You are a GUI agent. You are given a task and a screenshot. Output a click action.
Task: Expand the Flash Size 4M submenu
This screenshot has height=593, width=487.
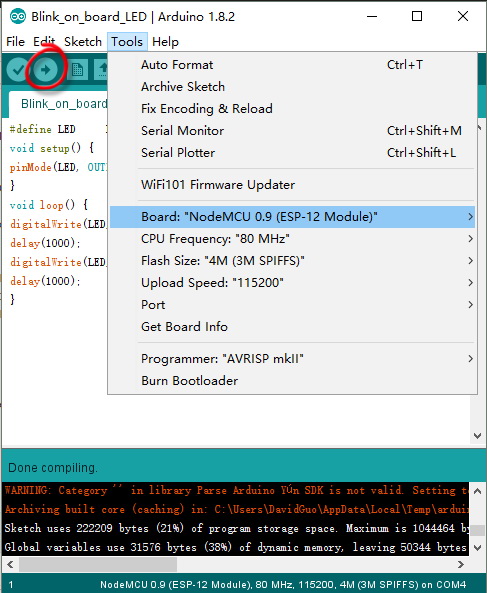pos(292,261)
